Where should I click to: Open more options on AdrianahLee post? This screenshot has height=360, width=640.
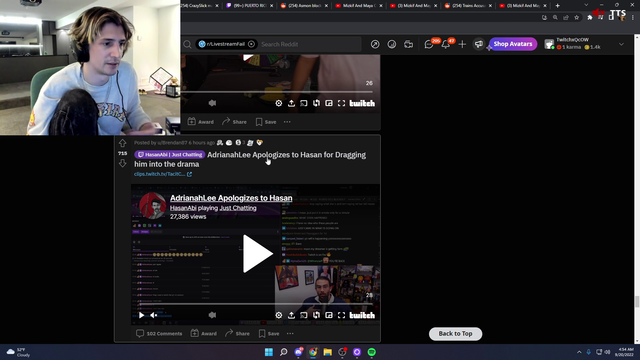coord(290,333)
